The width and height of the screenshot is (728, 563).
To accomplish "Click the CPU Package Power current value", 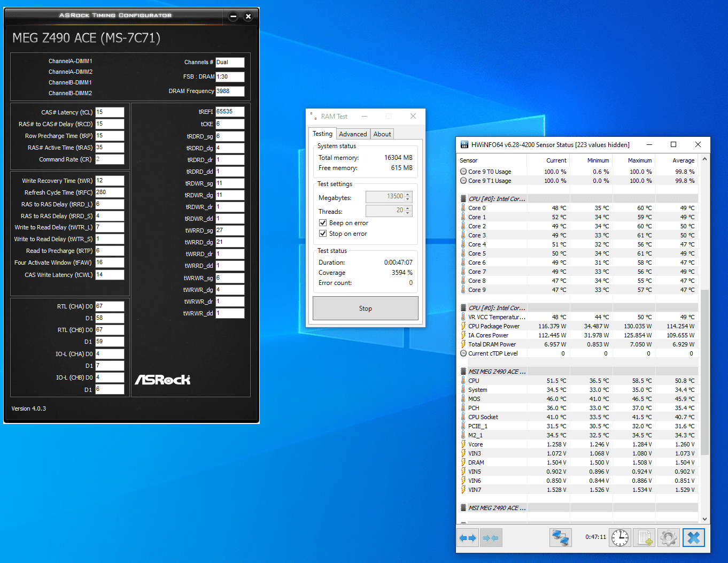I will [552, 326].
